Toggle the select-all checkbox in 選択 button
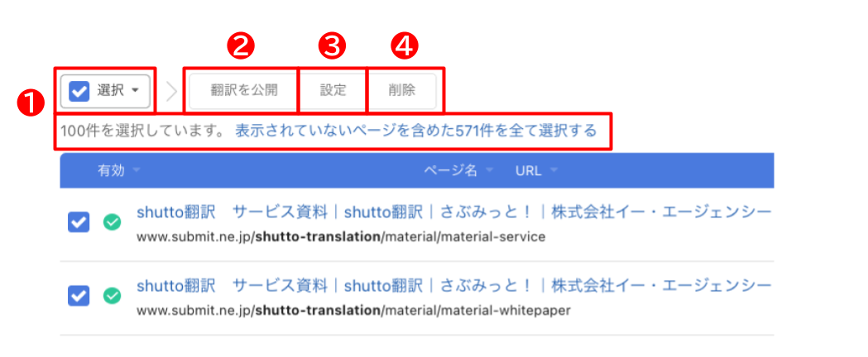 click(79, 91)
